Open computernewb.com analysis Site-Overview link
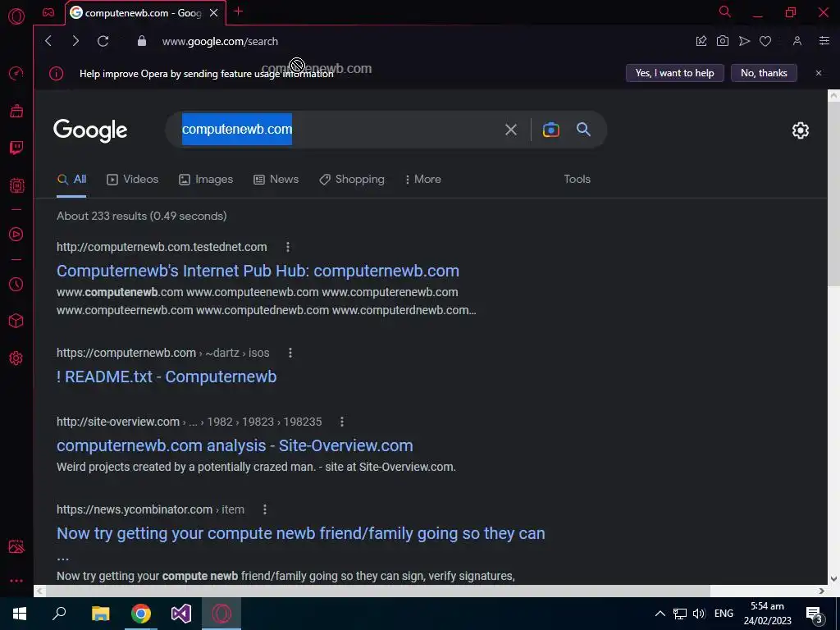Image resolution: width=840 pixels, height=630 pixels. (235, 445)
